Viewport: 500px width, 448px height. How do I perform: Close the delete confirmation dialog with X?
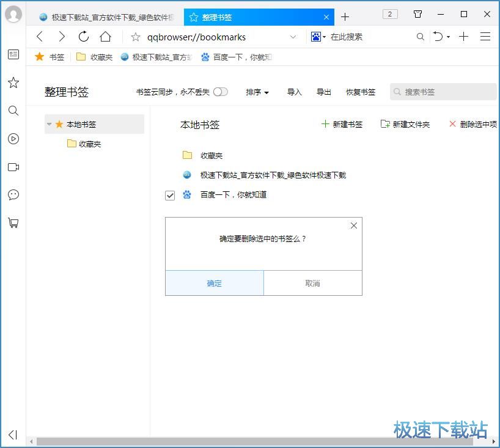click(x=354, y=226)
